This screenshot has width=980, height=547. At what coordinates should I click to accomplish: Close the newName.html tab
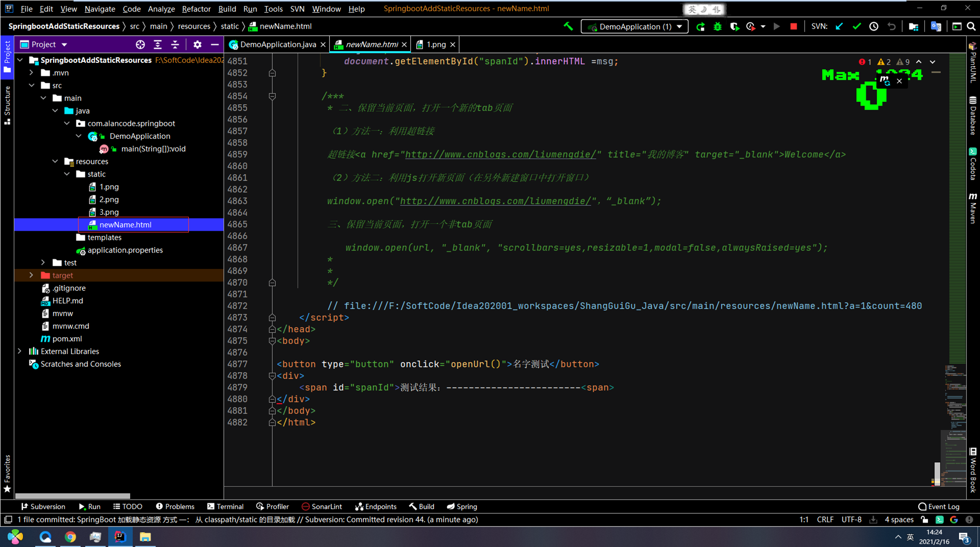404,45
